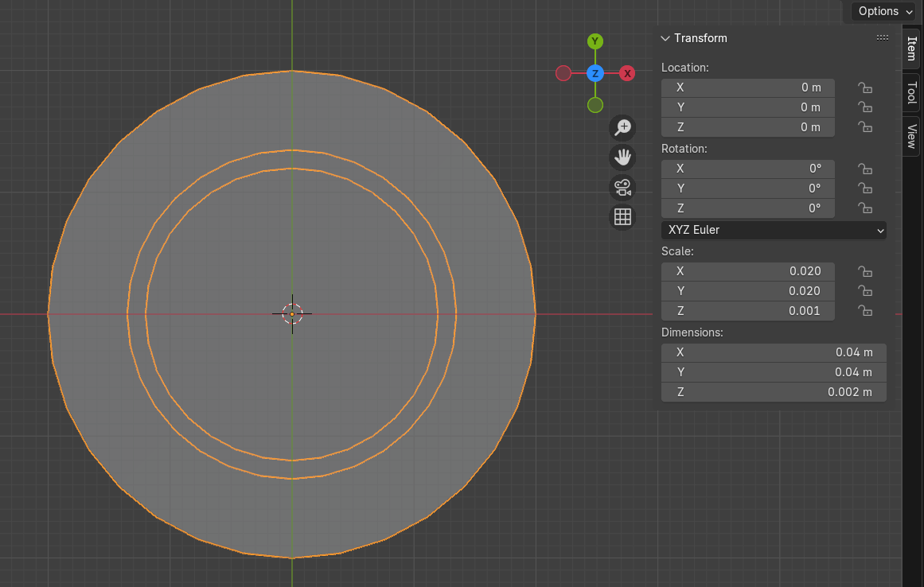The width and height of the screenshot is (924, 587).
Task: Open the Options dropdown
Action: coord(883,11)
